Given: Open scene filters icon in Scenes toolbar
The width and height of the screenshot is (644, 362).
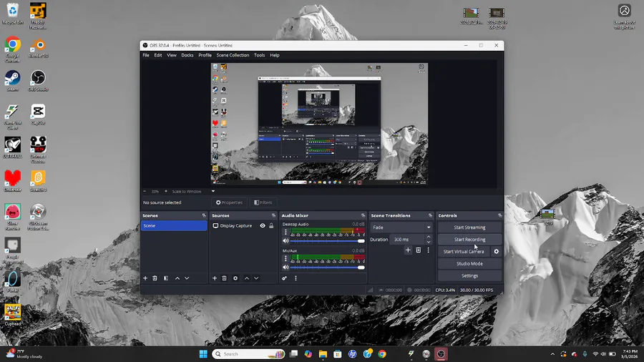Looking at the screenshot, I should (x=166, y=278).
